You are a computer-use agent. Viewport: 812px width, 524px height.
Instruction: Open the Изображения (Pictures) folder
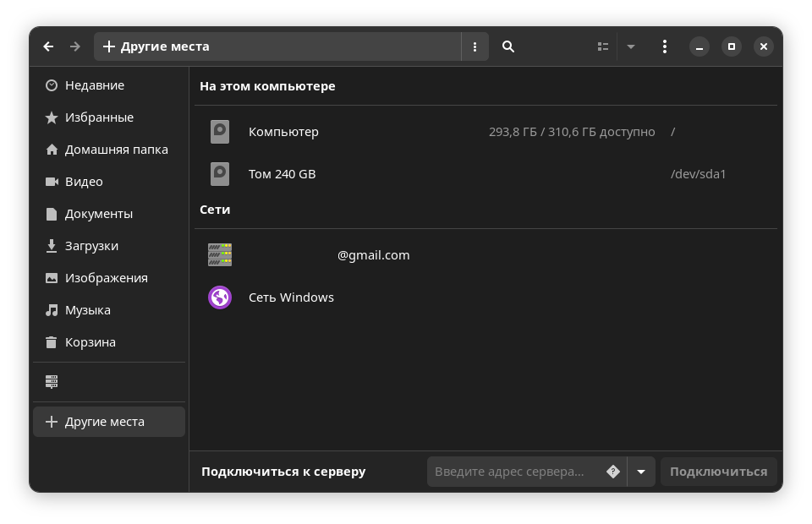107,277
